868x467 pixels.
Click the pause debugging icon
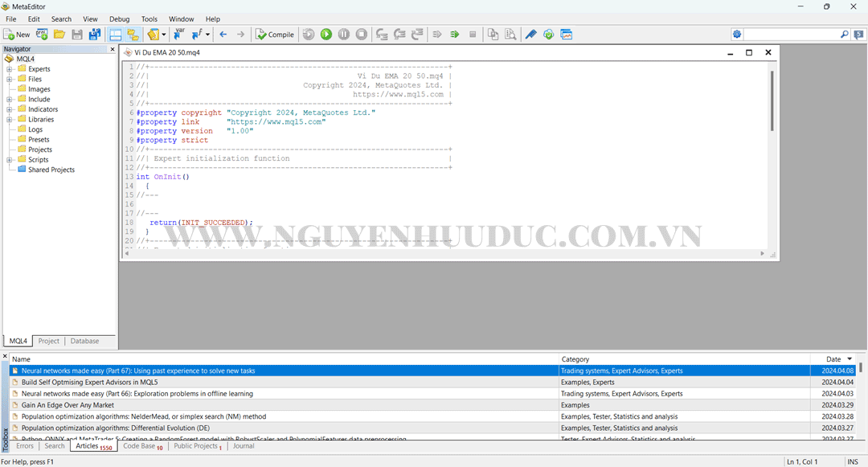(344, 35)
